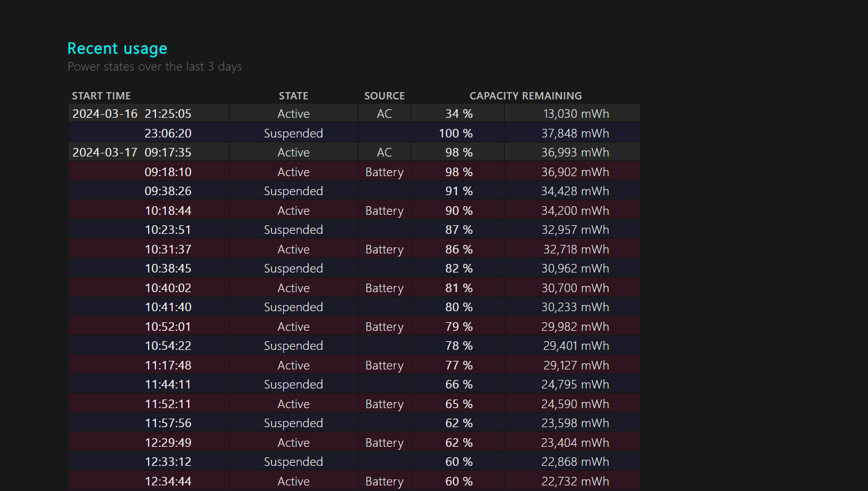Select the 65 % capacity cell
The image size is (868, 491).
click(459, 404)
